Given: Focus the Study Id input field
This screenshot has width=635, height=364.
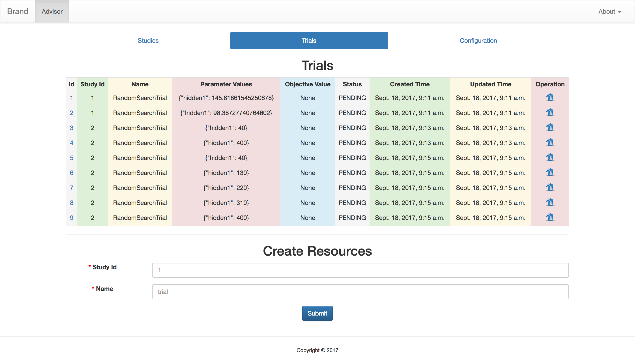Looking at the screenshot, I should pyautogui.click(x=360, y=270).
